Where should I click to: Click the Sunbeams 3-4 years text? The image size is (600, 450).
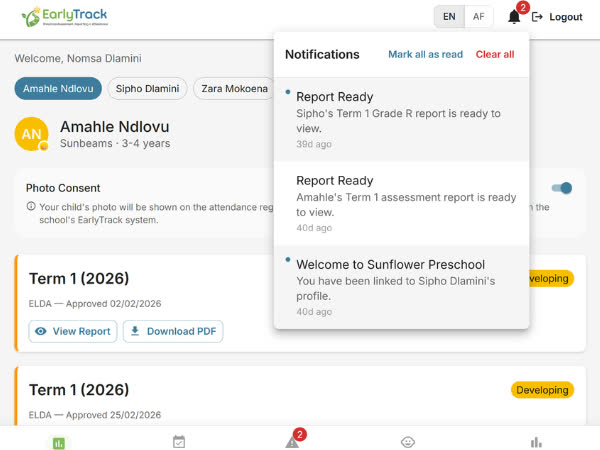pyautogui.click(x=115, y=143)
